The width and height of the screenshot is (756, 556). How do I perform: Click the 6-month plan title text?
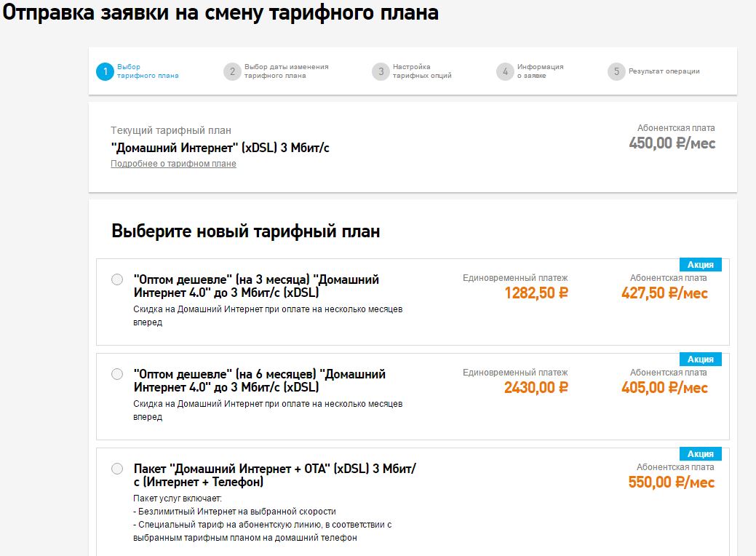point(259,381)
